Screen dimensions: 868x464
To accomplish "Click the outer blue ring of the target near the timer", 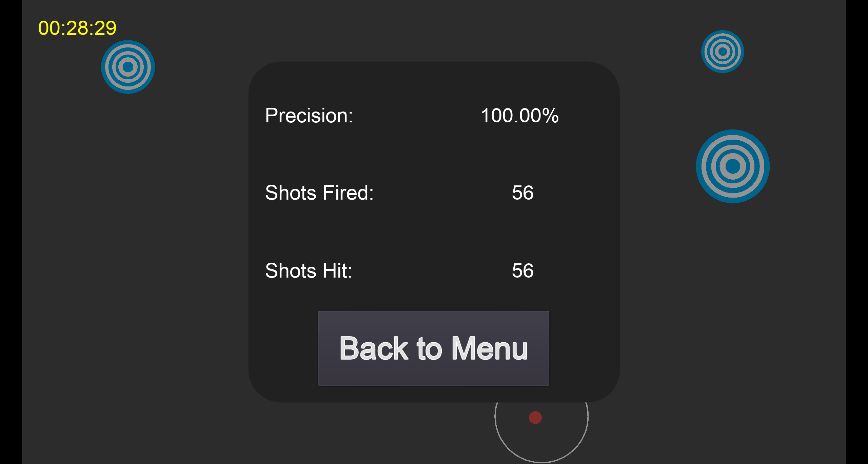I will [128, 42].
